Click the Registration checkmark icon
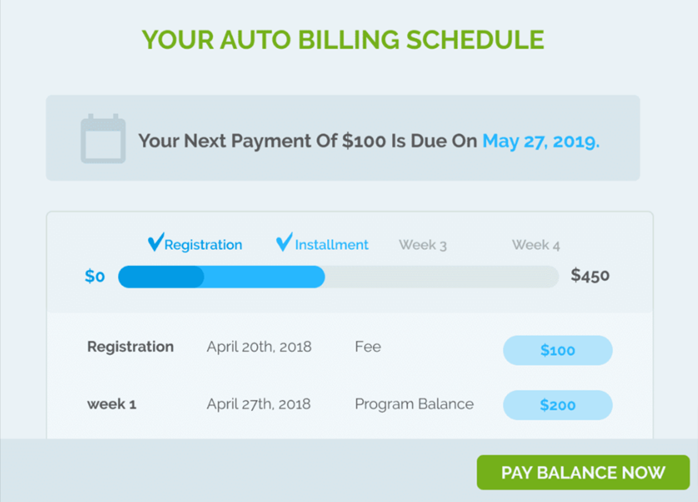This screenshot has width=698, height=502. pos(155,243)
